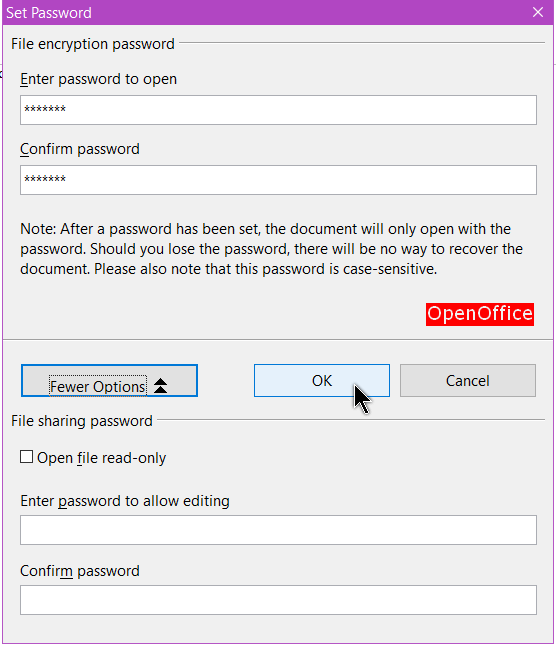Viewport: 556px width, 646px height.
Task: Cancel the Set Password dialog
Action: (x=468, y=380)
